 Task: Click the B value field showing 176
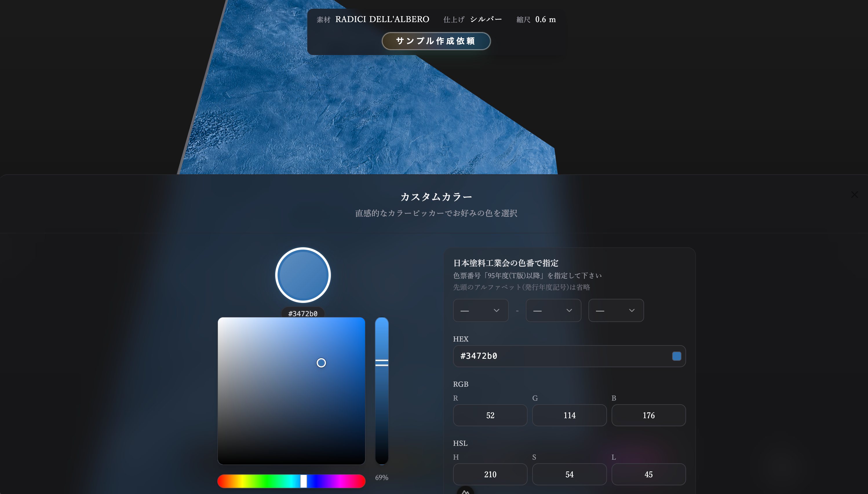pyautogui.click(x=648, y=415)
